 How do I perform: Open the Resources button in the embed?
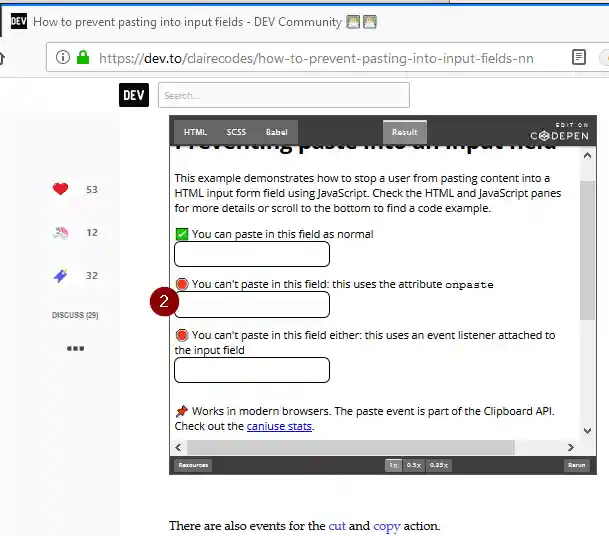(x=193, y=465)
